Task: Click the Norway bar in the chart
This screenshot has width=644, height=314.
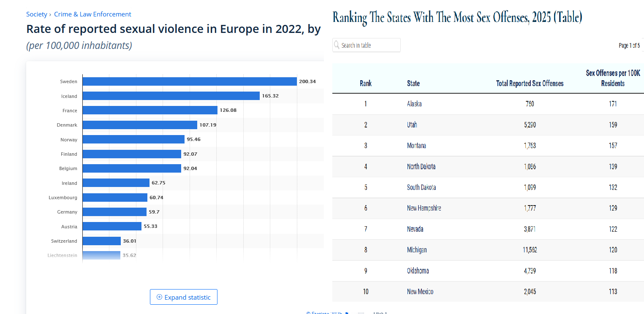Action: pyautogui.click(x=133, y=139)
